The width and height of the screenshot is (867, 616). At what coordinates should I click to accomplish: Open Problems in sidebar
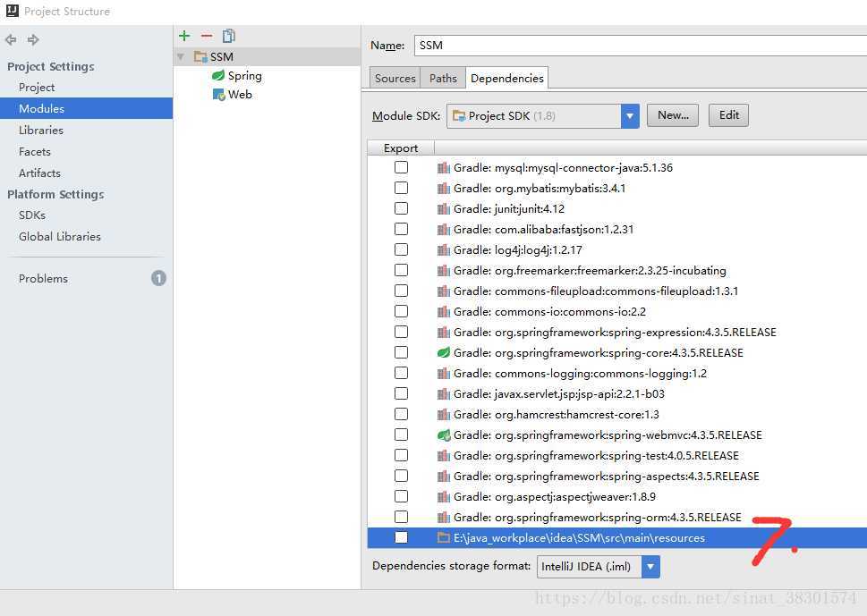43,278
